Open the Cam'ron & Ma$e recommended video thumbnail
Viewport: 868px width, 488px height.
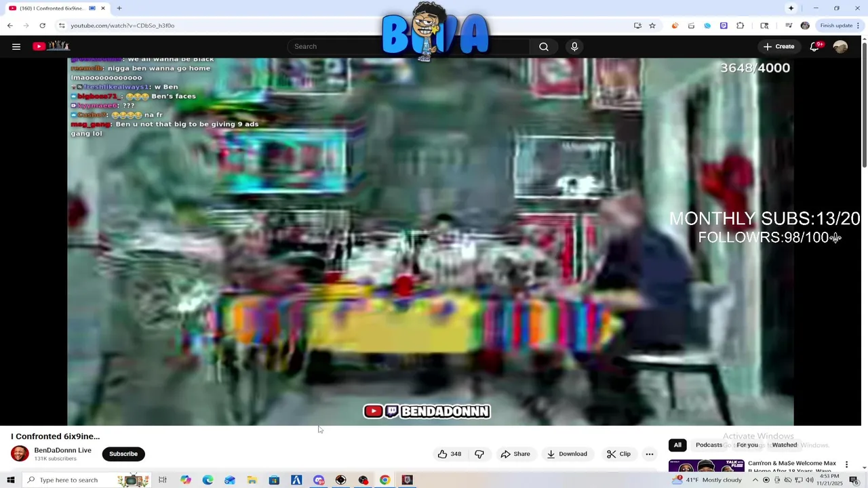[705, 466]
